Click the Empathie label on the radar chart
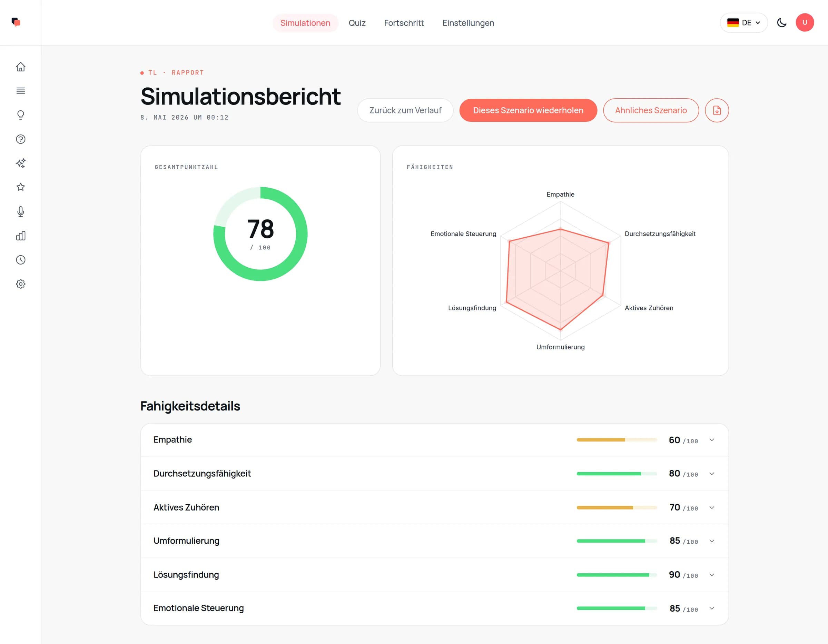The width and height of the screenshot is (828, 644). pyautogui.click(x=560, y=195)
